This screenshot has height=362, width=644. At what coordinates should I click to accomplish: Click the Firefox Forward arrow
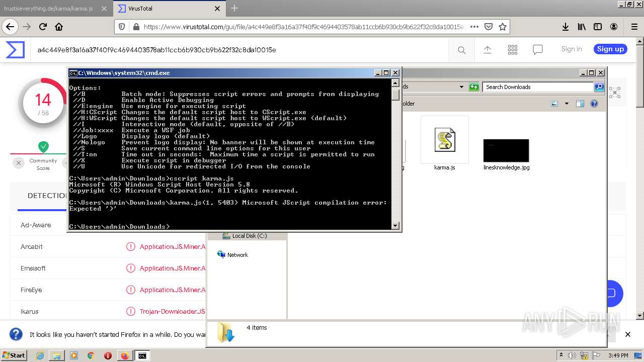27,27
